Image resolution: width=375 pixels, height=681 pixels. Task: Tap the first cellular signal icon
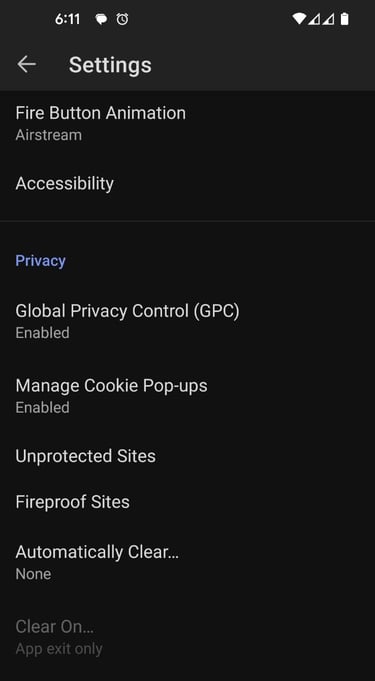point(314,19)
